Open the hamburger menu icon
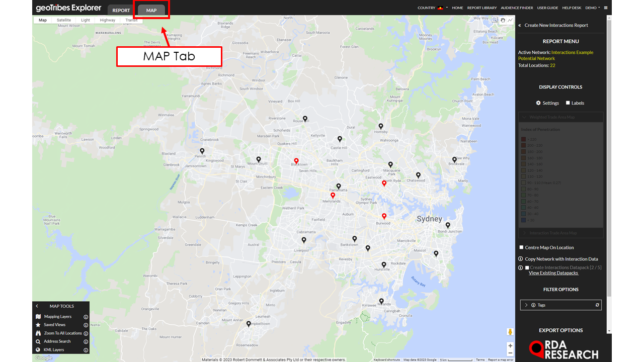The image size is (644, 362). point(606,8)
